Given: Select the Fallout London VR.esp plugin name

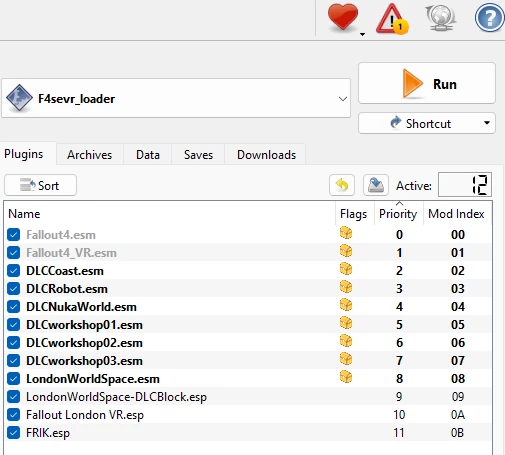Looking at the screenshot, I should pyautogui.click(x=85, y=415).
